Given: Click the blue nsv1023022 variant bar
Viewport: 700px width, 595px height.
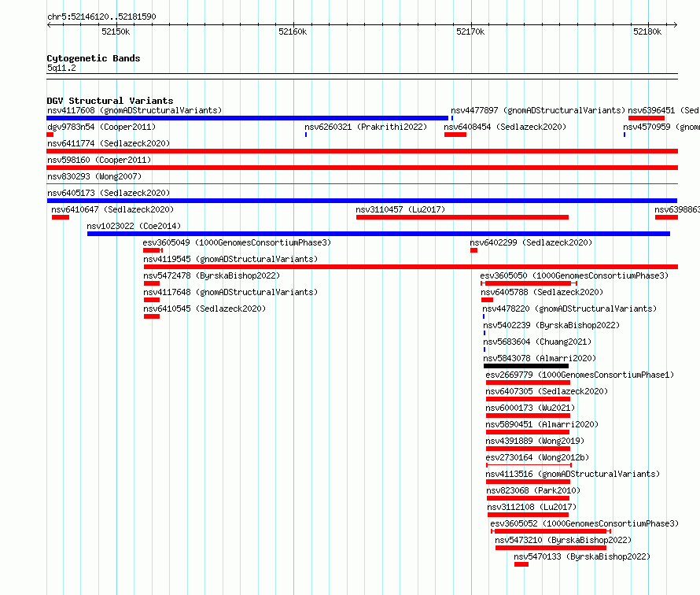Looking at the screenshot, I should (378, 234).
